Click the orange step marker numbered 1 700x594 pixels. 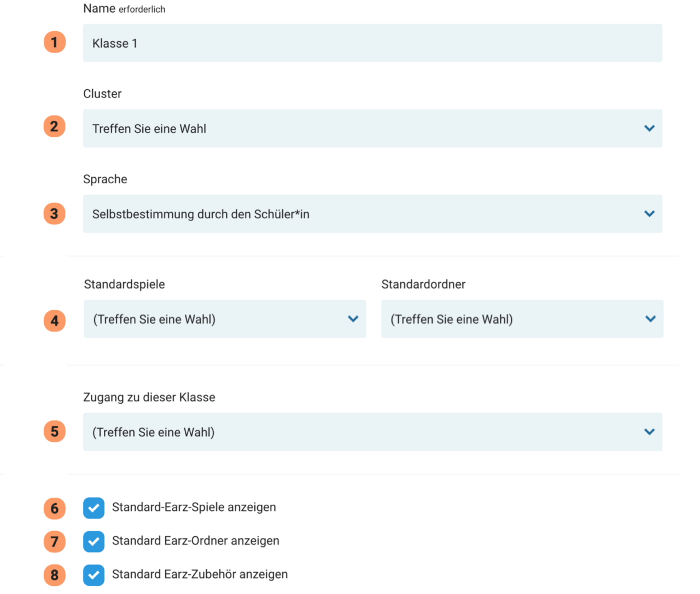(x=54, y=42)
